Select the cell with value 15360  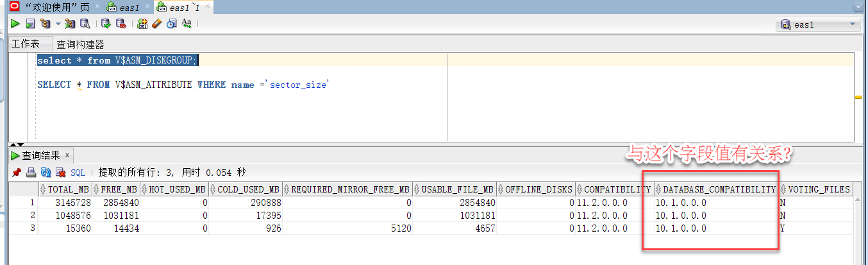pyautogui.click(x=65, y=228)
